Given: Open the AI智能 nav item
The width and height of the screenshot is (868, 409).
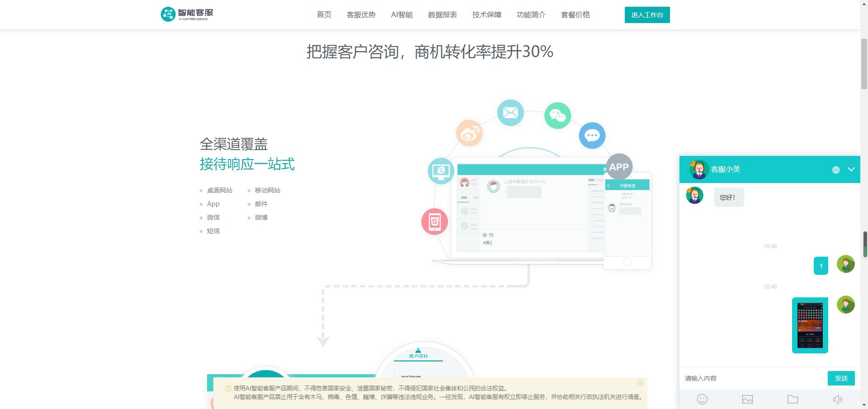Looking at the screenshot, I should point(402,15).
